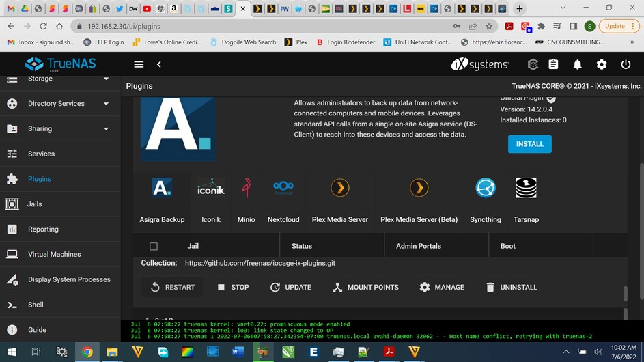Expand the Sharing menu arrow
The image size is (644, 362).
[106, 128]
